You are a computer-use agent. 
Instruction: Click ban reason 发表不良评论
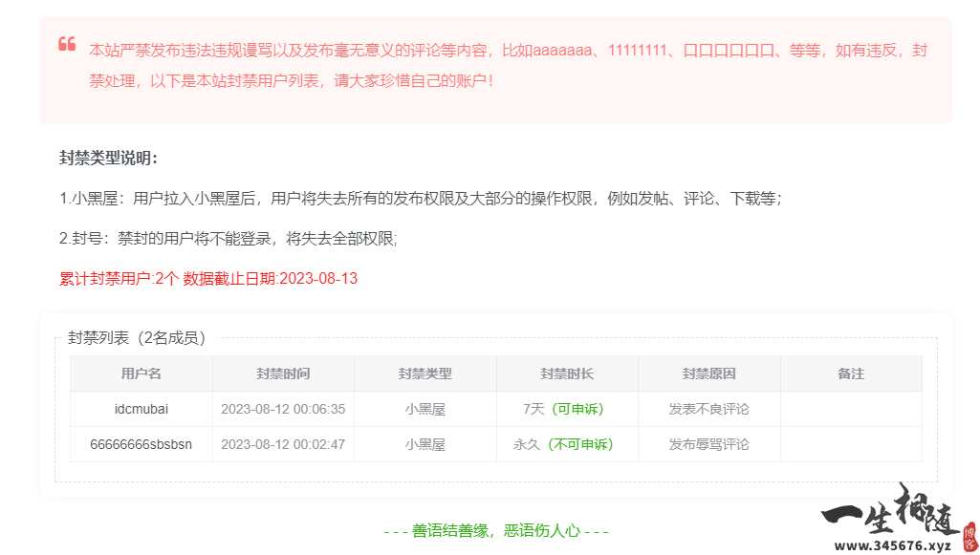click(x=708, y=409)
